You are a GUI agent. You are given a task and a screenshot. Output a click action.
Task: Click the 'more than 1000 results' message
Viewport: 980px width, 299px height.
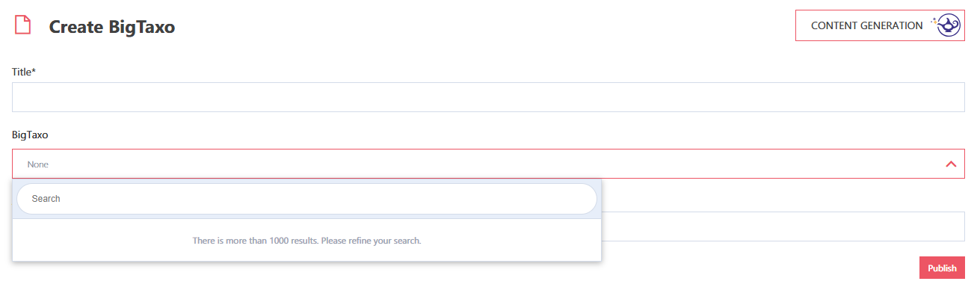click(x=306, y=241)
